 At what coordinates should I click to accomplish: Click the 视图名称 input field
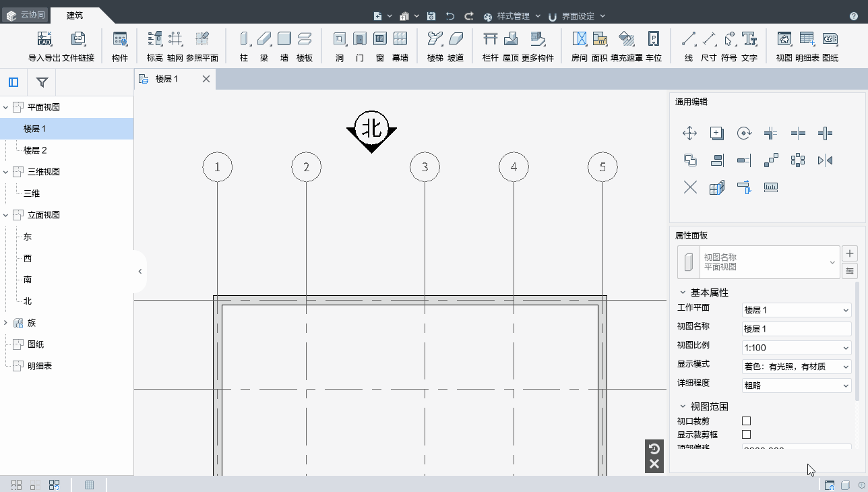point(797,329)
